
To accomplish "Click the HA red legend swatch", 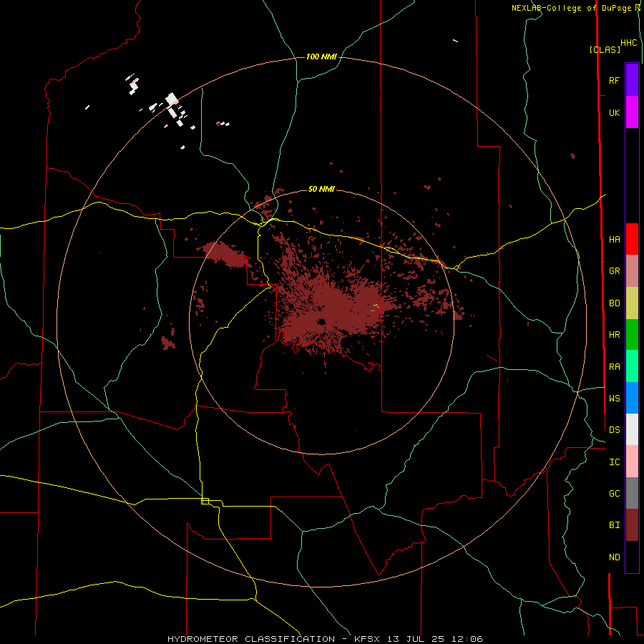I will (632, 239).
